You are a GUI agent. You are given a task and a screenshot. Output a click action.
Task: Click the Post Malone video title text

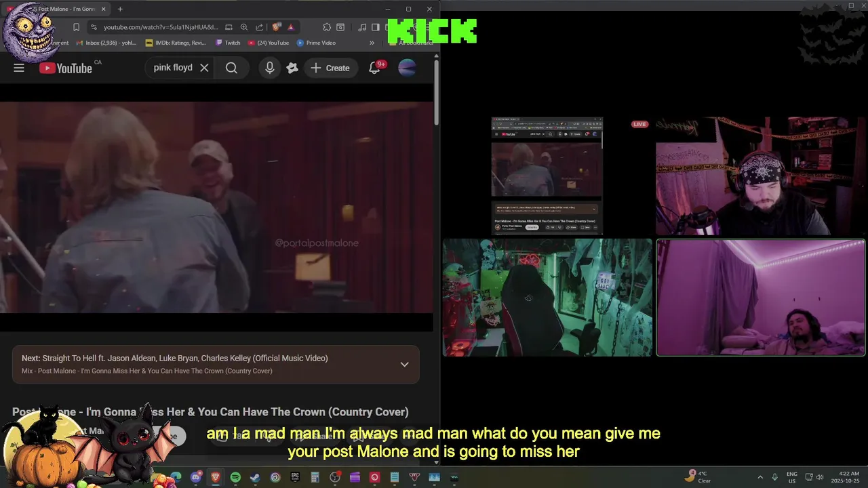coord(210,411)
